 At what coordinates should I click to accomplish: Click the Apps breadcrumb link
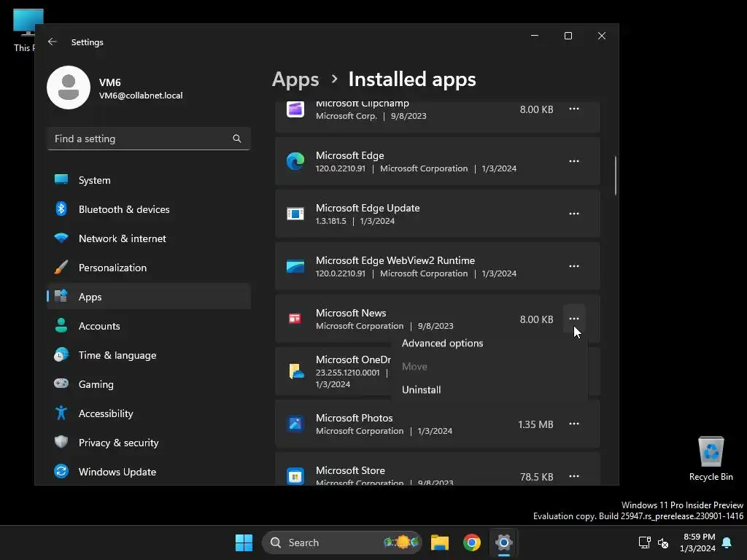tap(295, 79)
